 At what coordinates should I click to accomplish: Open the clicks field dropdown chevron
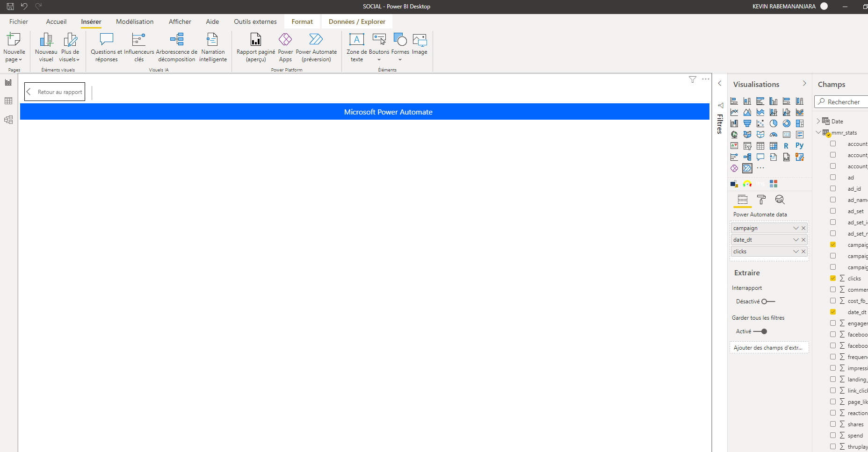(x=796, y=251)
